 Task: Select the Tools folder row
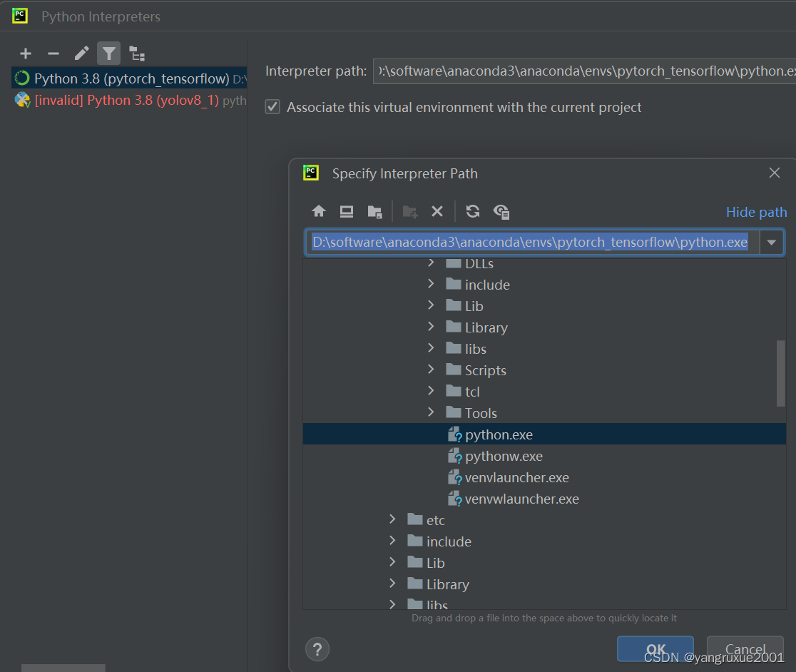click(x=544, y=412)
